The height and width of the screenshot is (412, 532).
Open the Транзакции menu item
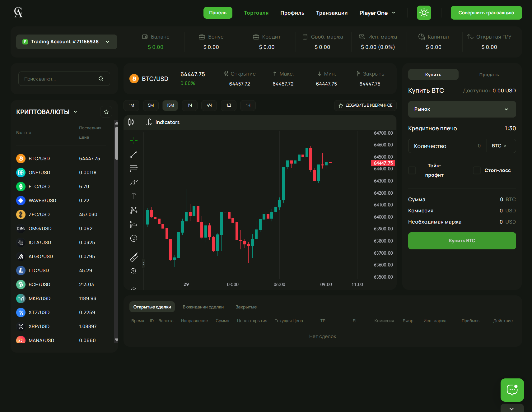(332, 13)
